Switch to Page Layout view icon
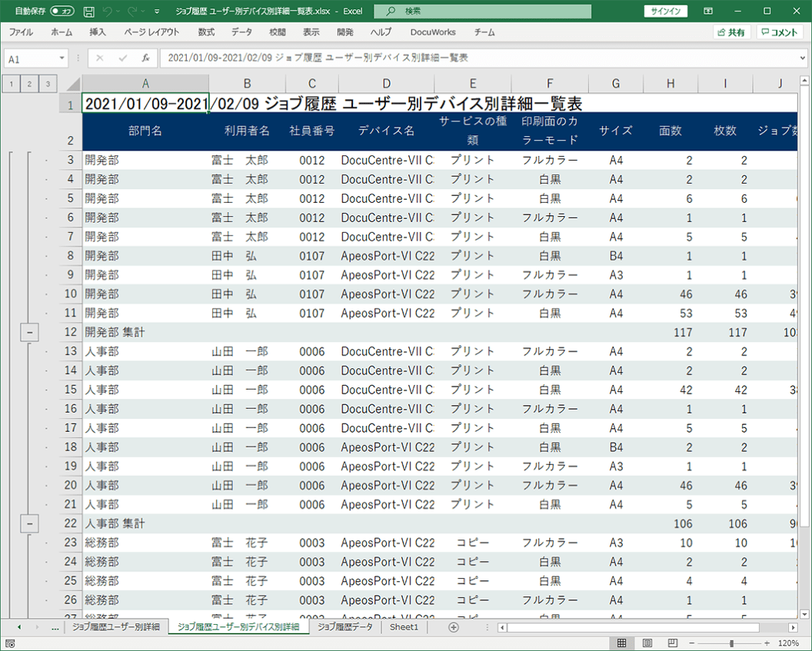This screenshot has height=651, width=812. [647, 643]
